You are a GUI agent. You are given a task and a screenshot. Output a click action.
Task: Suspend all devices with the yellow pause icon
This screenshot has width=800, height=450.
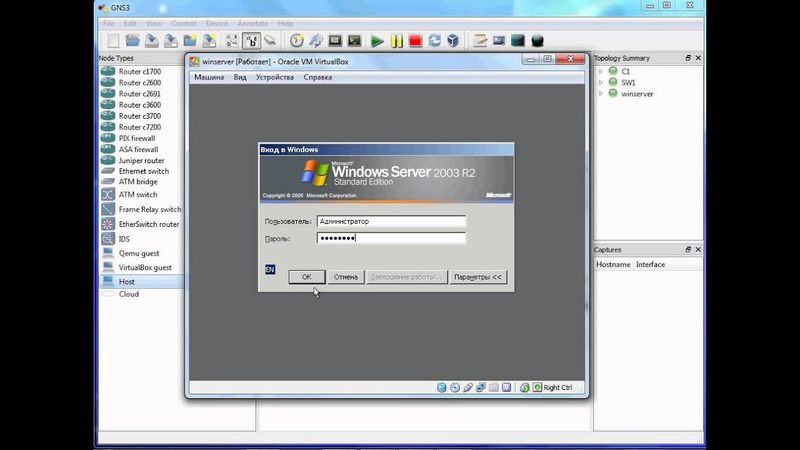point(396,41)
